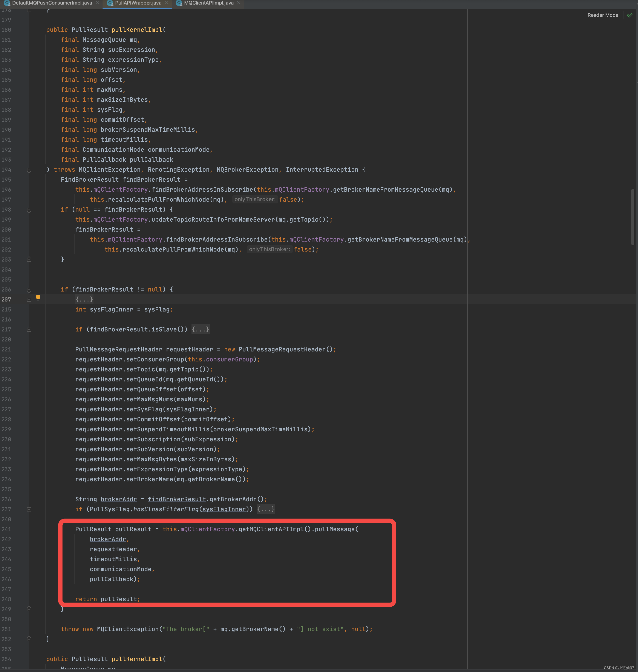Click updateTopicRouteInfoFromNameServer on line 199
This screenshot has width=638, height=672.
click(213, 220)
